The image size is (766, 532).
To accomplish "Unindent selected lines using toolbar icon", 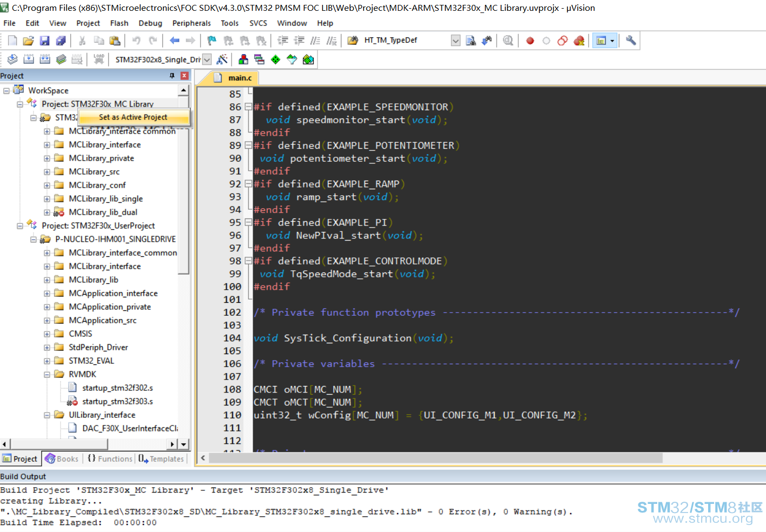I will (x=299, y=41).
